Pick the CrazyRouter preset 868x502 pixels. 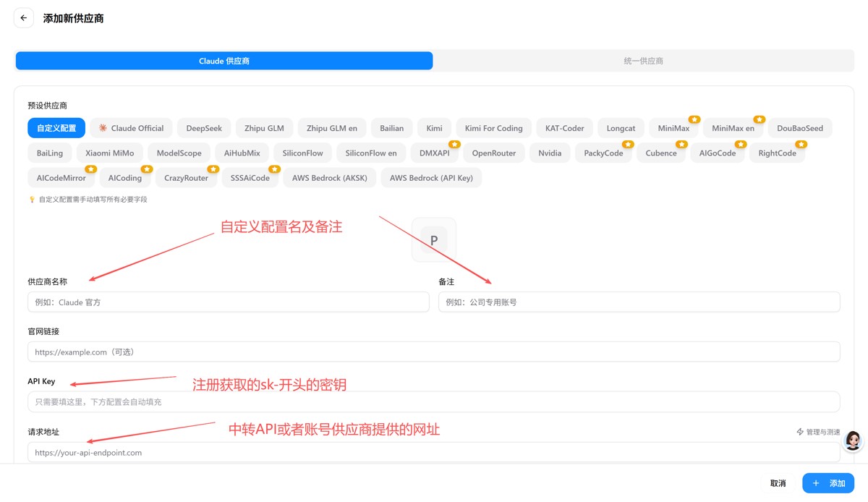187,178
